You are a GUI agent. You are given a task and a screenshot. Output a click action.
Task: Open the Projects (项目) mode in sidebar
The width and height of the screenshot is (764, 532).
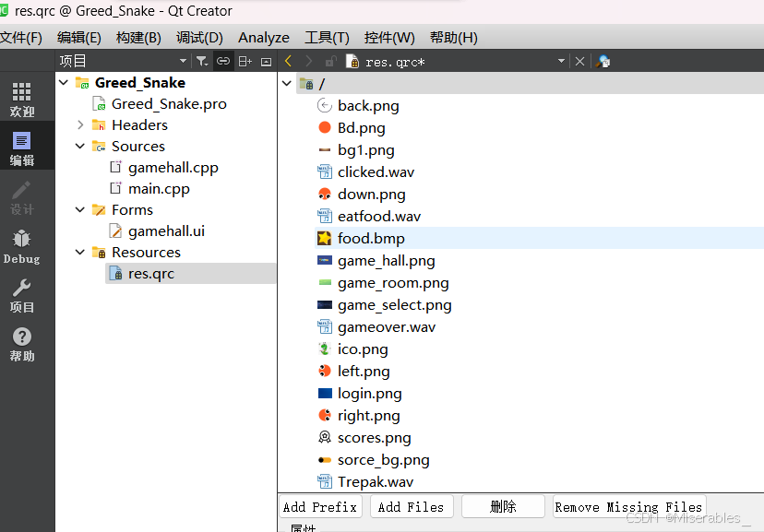pos(22,295)
